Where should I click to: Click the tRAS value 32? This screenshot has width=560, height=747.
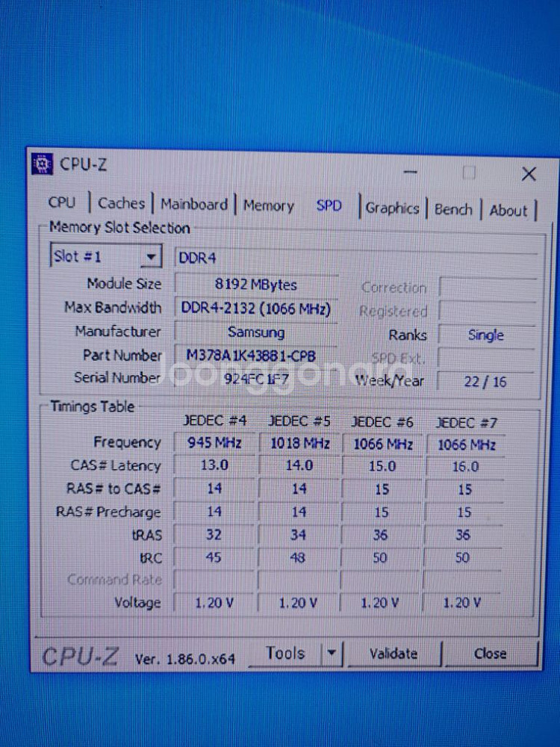pos(214,535)
